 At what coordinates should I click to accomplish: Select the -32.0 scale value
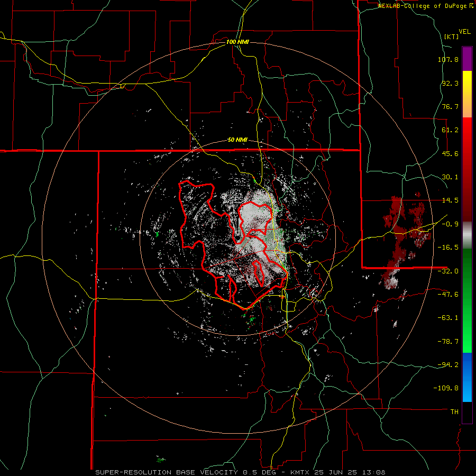(x=448, y=271)
